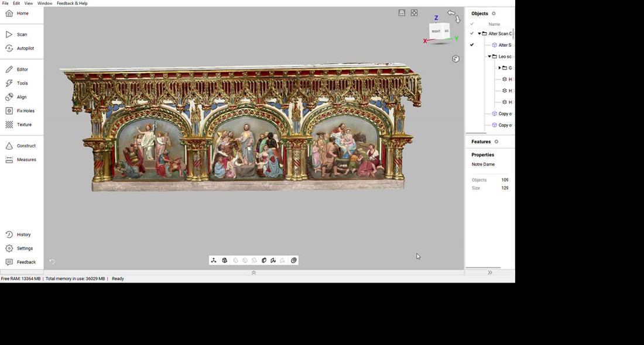Open the Feedback & Help menu
The image size is (644, 345).
click(x=72, y=4)
